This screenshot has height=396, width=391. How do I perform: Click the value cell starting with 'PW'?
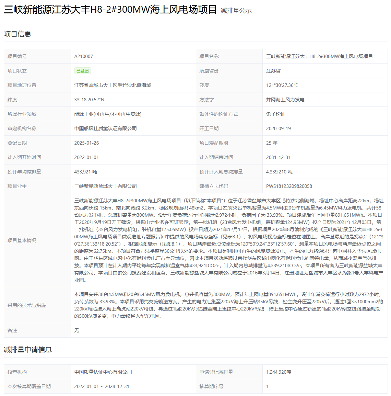pyautogui.click(x=289, y=186)
